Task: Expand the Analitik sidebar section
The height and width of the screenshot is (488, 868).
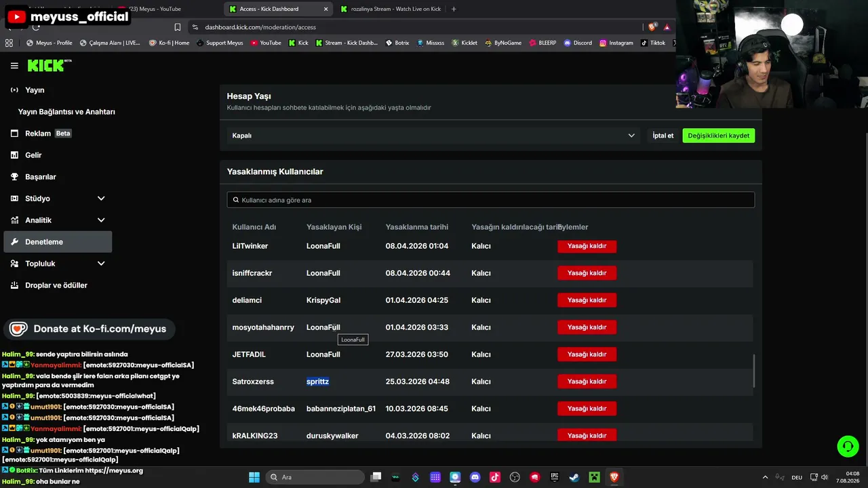Action: coord(58,220)
